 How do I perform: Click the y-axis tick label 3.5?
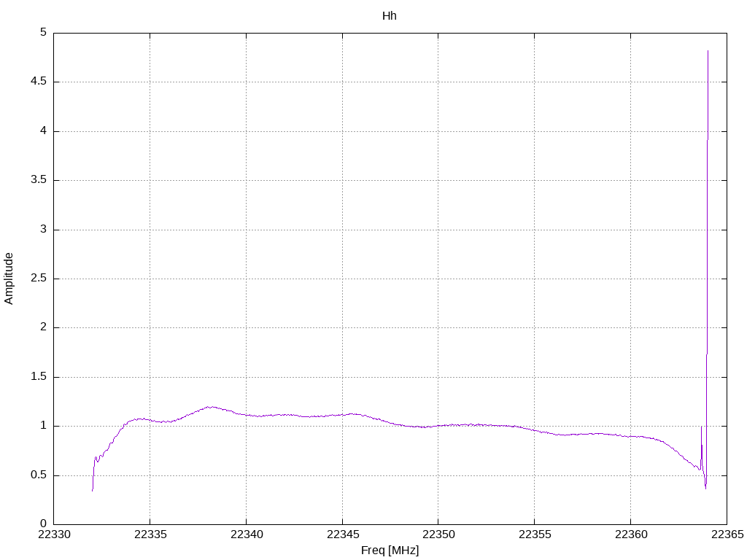pos(39,180)
